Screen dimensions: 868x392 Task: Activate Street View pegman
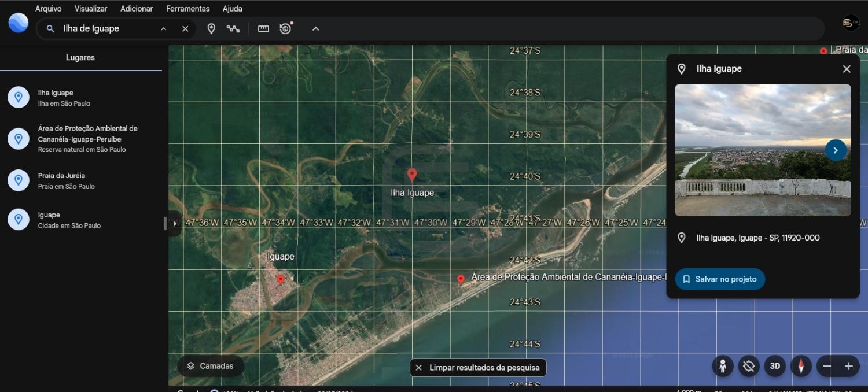722,366
